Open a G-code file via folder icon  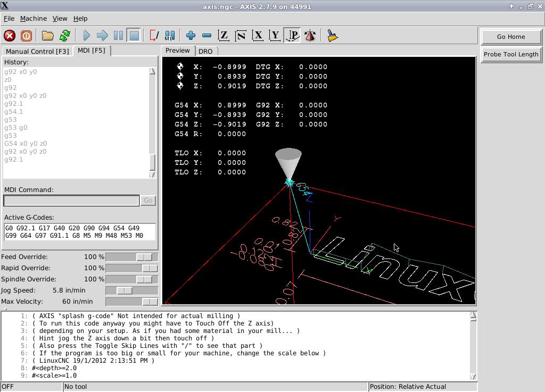[47, 36]
